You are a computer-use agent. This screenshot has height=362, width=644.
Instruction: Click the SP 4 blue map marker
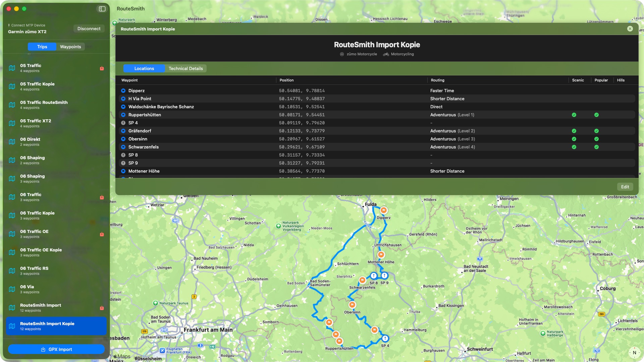click(385, 338)
